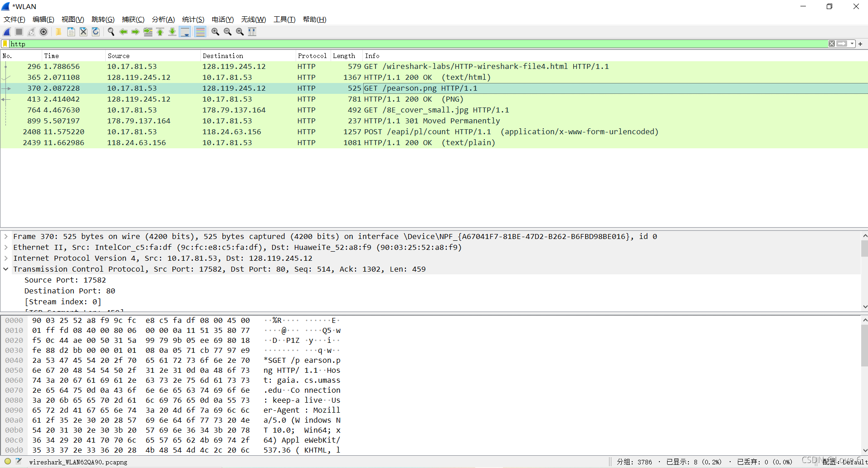Select the Destination Port: 80 field
Screen dimensions: 868x468
(70, 291)
